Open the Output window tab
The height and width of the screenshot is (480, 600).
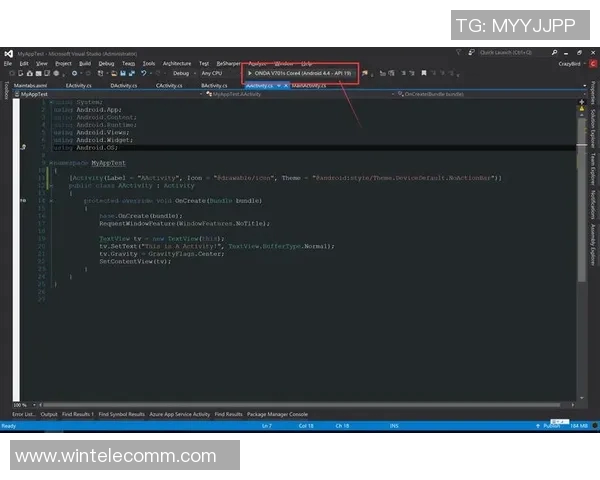point(49,414)
